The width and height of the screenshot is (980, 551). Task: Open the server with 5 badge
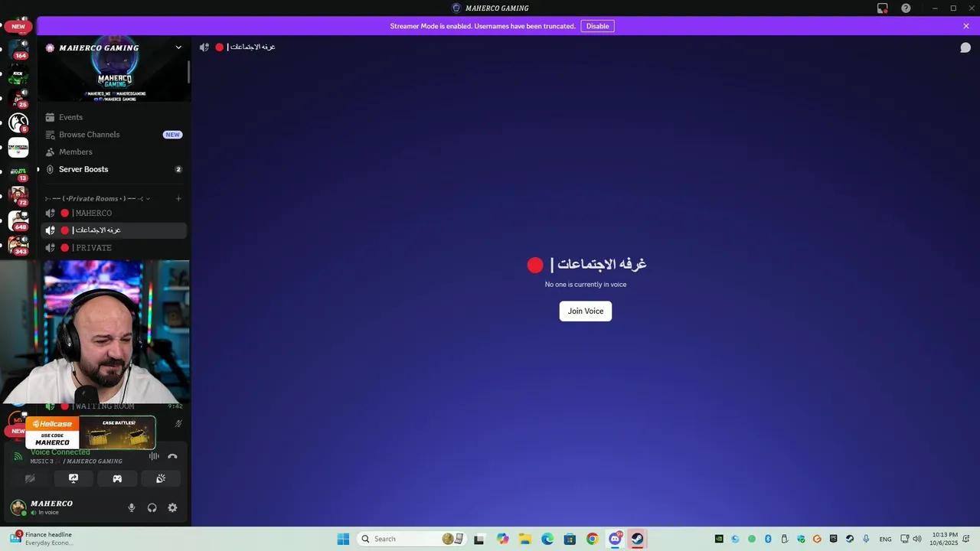(18, 122)
